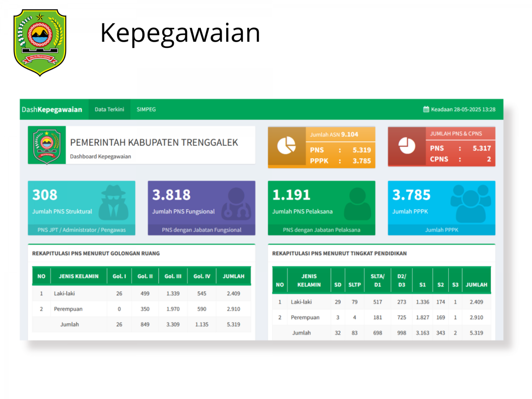This screenshot has height=399, width=532.
Task: Click the Trenggalek regency crest logo at top-left
Action: pos(40,43)
